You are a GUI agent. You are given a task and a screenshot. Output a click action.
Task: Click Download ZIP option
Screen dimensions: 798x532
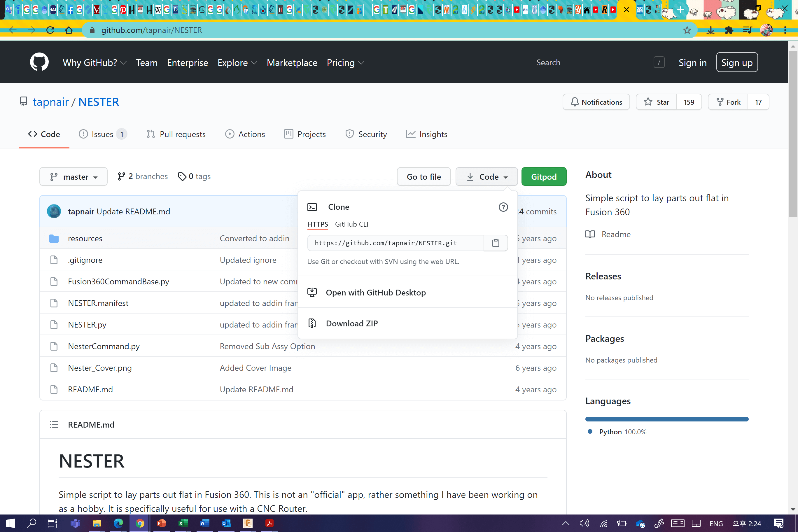click(x=351, y=323)
